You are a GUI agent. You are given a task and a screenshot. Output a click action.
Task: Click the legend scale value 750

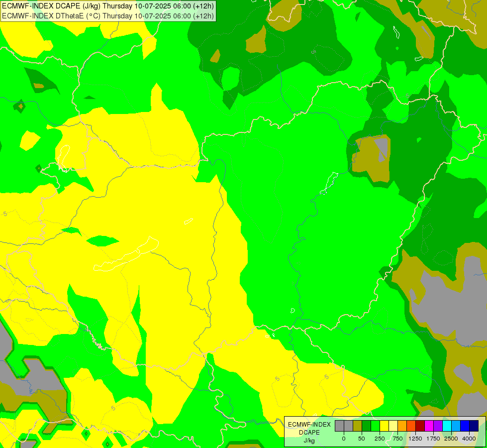[397, 439]
